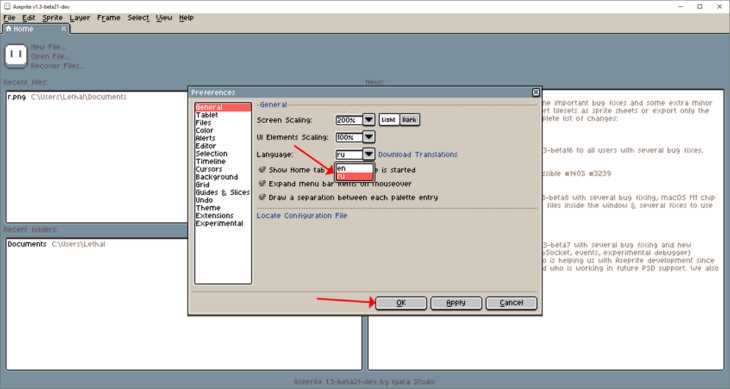Open the UI Elements Scaling dropdown arrow
The image size is (730, 389).
(369, 137)
